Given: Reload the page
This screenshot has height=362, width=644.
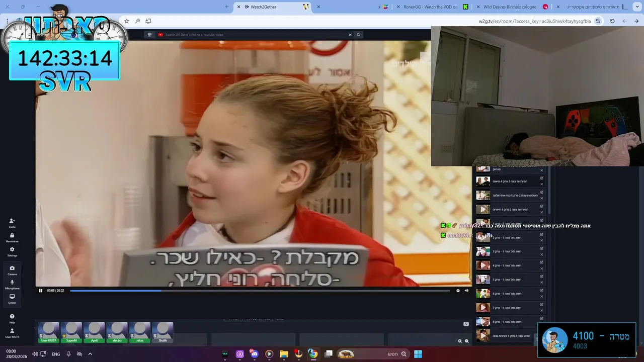Looking at the screenshot, I should pyautogui.click(x=612, y=21).
